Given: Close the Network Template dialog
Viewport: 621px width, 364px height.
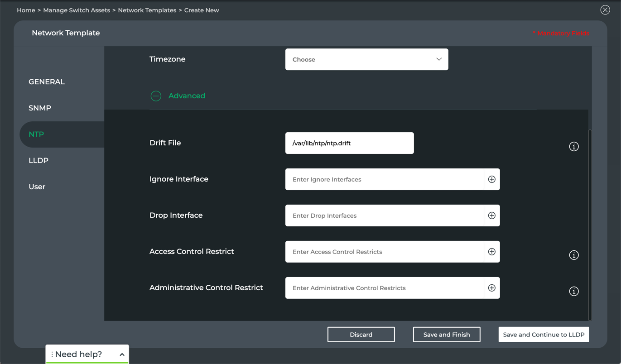Looking at the screenshot, I should tap(605, 10).
